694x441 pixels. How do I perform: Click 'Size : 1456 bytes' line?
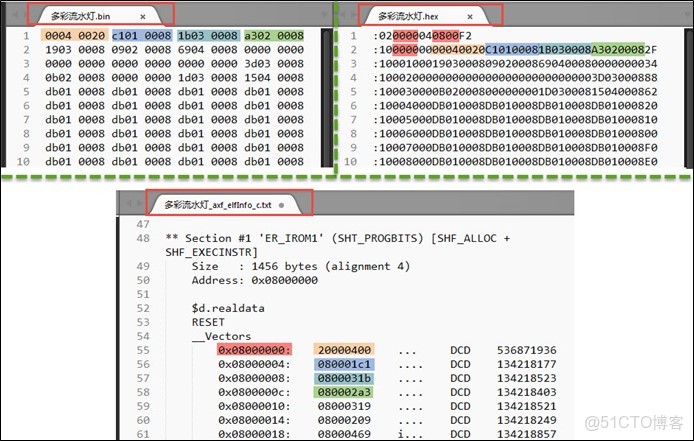click(x=301, y=266)
